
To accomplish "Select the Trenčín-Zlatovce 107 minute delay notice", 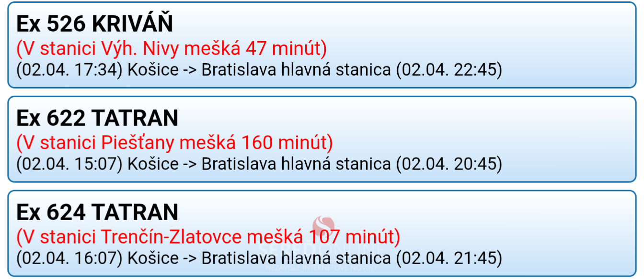I will (208, 236).
